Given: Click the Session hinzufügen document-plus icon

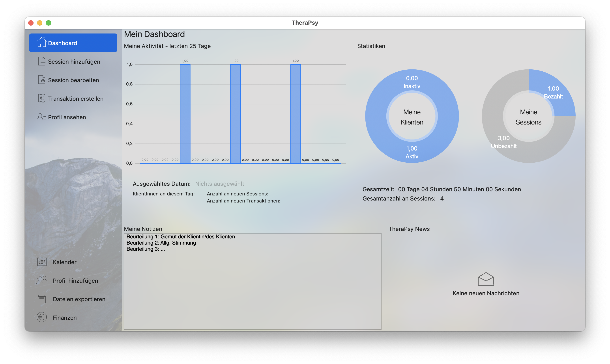Looking at the screenshot, I should click(41, 61).
